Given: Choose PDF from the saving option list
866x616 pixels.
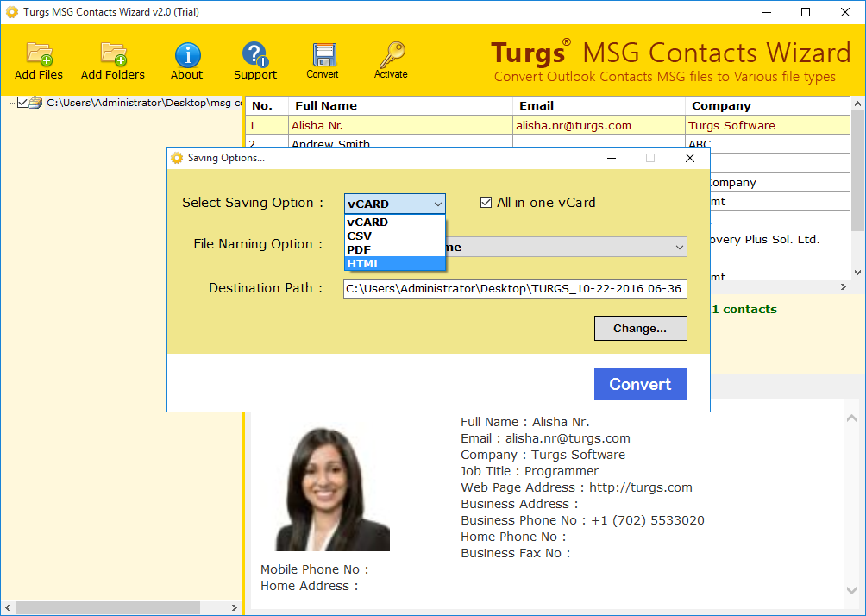Looking at the screenshot, I should [394, 249].
